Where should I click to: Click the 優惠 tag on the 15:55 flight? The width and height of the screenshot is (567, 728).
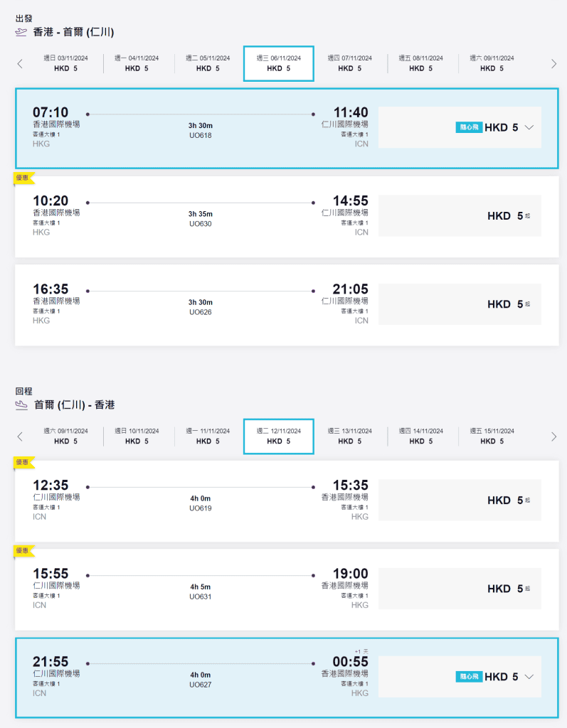pyautogui.click(x=23, y=551)
